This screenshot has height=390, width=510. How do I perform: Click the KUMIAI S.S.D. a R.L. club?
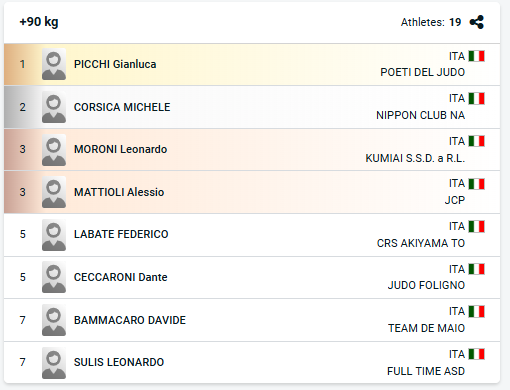[415, 158]
